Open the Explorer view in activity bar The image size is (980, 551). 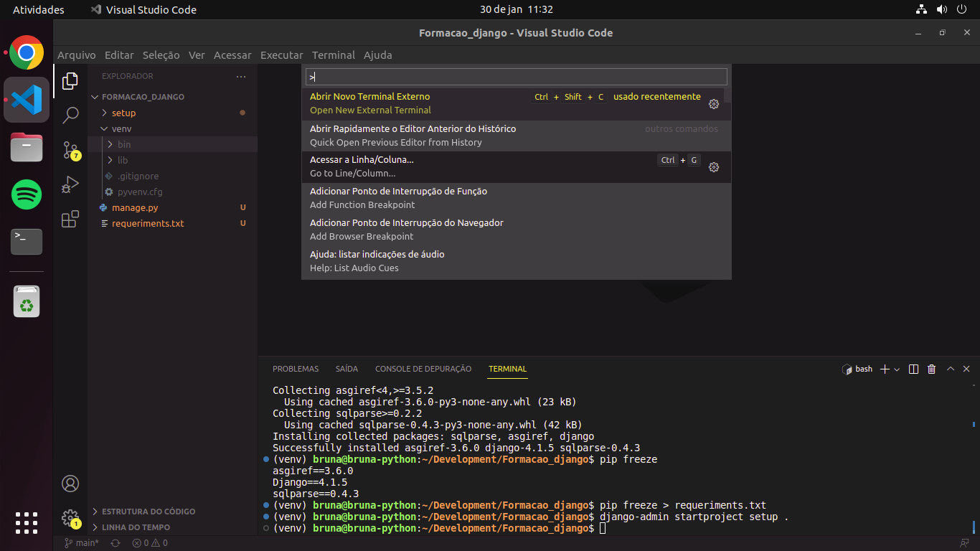70,81
